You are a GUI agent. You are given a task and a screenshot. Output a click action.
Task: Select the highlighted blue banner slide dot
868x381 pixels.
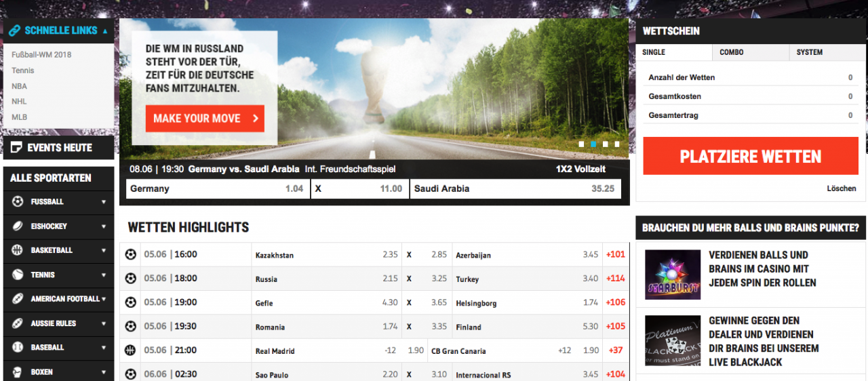pyautogui.click(x=593, y=144)
